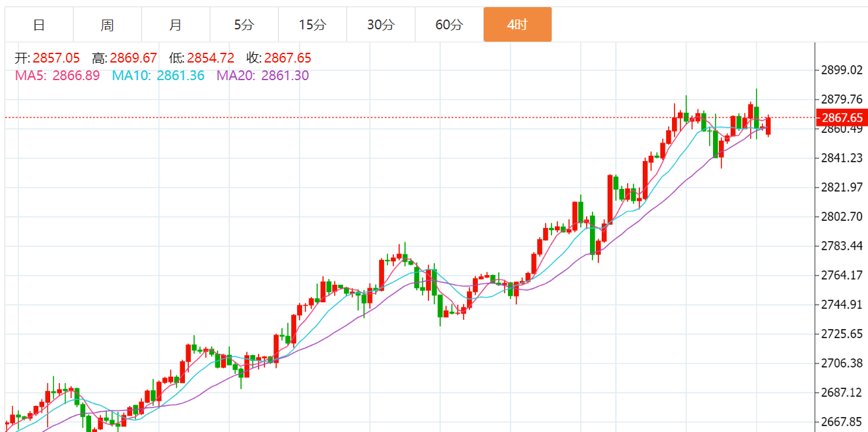Image resolution: width=868 pixels, height=432 pixels.
Task: Click the red current price tag 2867.65
Action: 842,118
